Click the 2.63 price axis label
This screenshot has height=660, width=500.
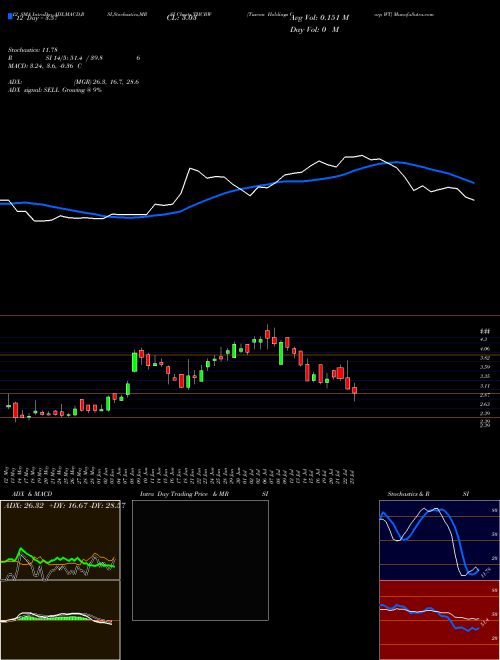pos(485,404)
